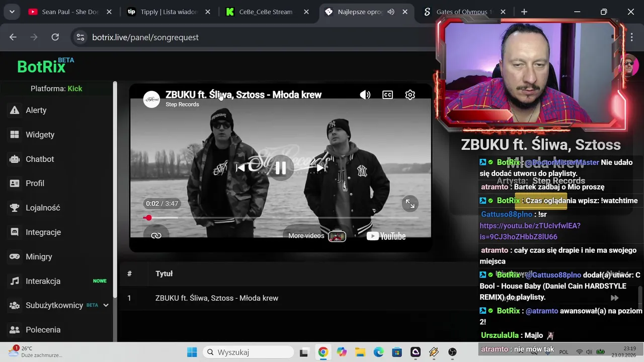Toggle closed captions in the player

pos(387,95)
